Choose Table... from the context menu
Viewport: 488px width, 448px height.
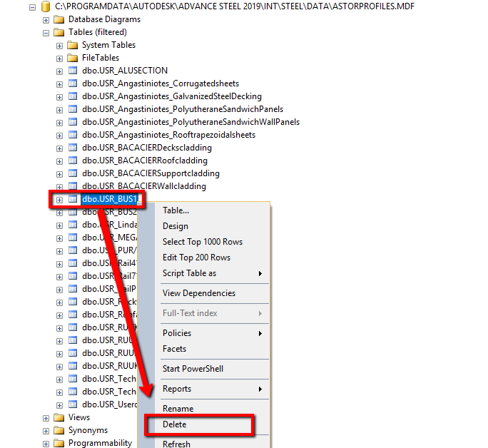[x=212, y=210]
